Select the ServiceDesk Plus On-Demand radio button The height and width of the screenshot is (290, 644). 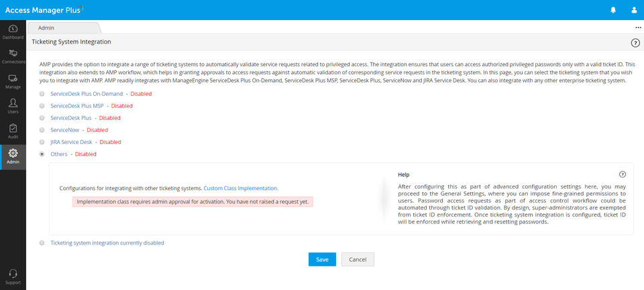[x=42, y=94]
